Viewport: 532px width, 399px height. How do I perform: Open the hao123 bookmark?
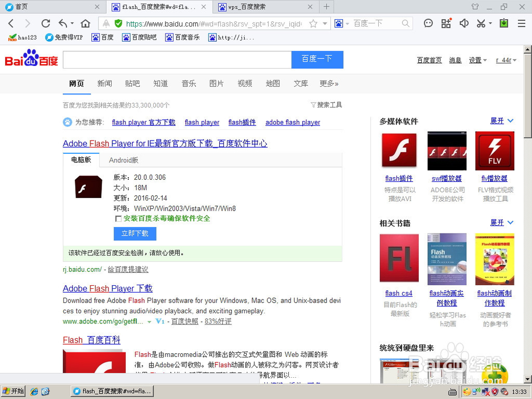[x=22, y=37]
